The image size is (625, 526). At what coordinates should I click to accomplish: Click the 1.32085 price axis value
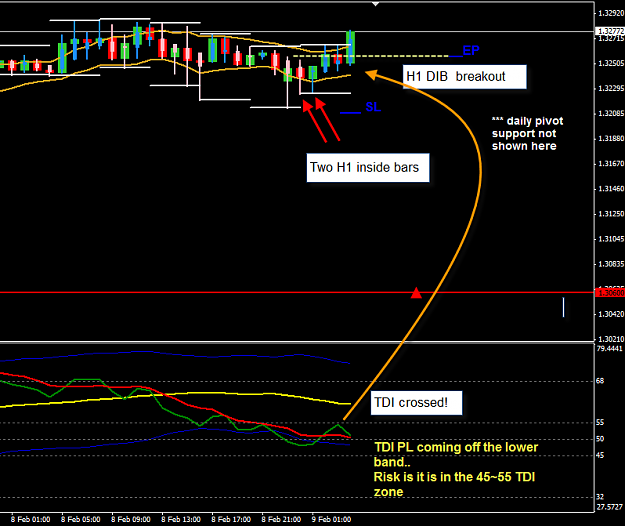pyautogui.click(x=611, y=114)
